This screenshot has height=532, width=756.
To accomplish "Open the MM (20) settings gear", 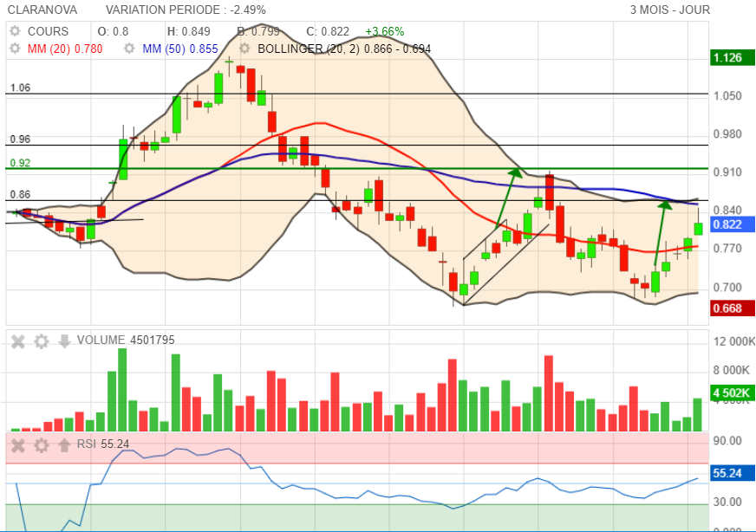I will pos(15,49).
